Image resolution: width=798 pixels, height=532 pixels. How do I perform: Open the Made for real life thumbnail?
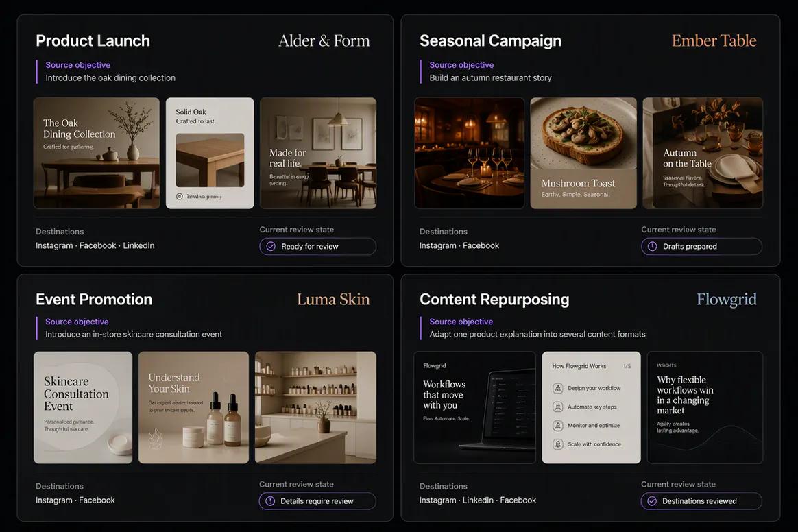pyautogui.click(x=318, y=154)
